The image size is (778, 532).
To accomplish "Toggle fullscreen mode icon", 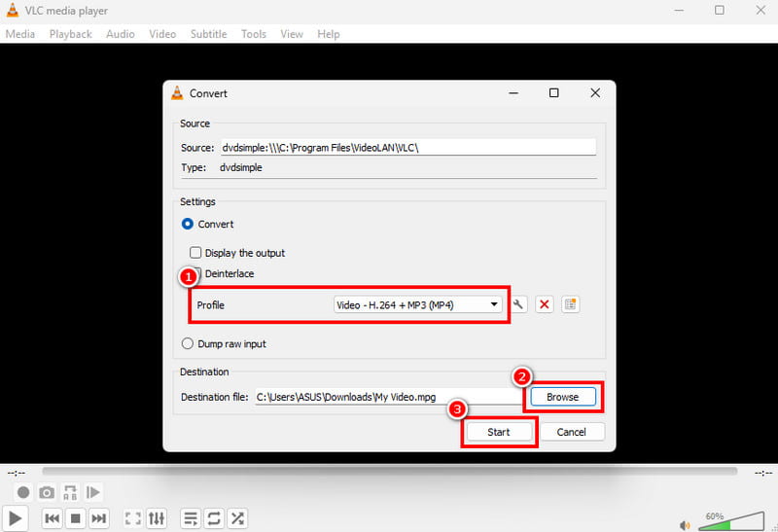I will [133, 518].
